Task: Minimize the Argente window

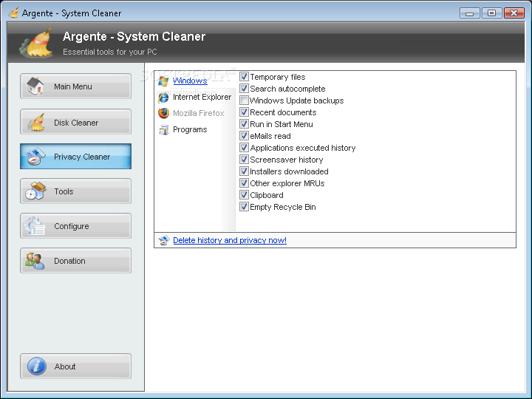Action: point(470,13)
